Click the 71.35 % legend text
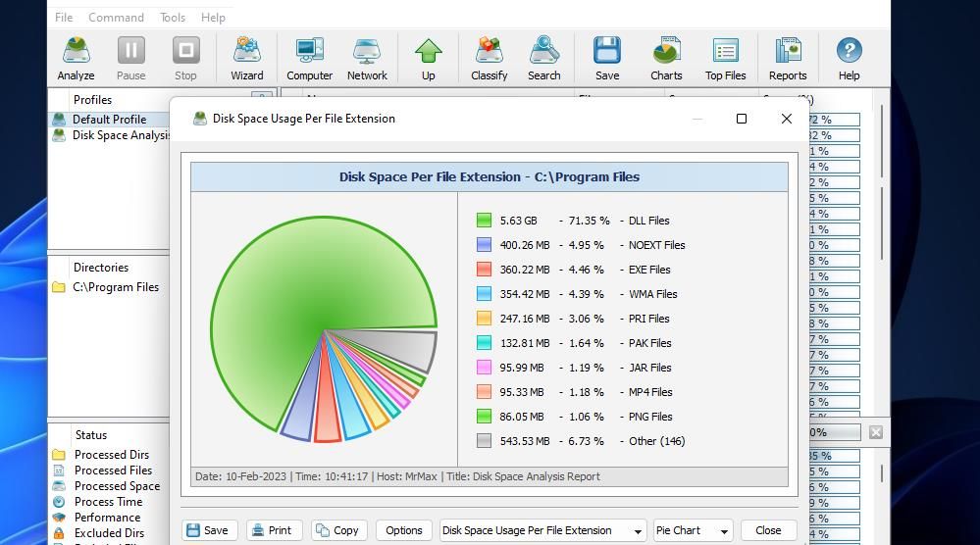The width and height of the screenshot is (980, 545). coord(589,221)
